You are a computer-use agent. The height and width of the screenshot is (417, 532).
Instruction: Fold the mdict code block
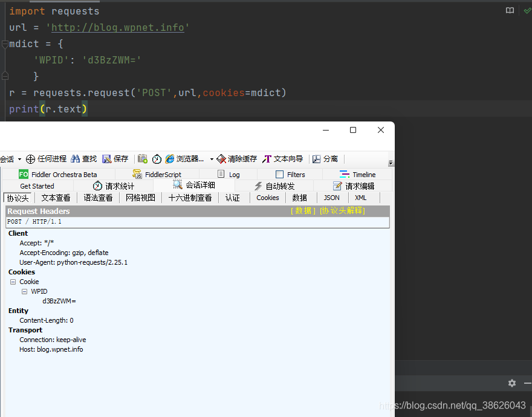click(5, 44)
